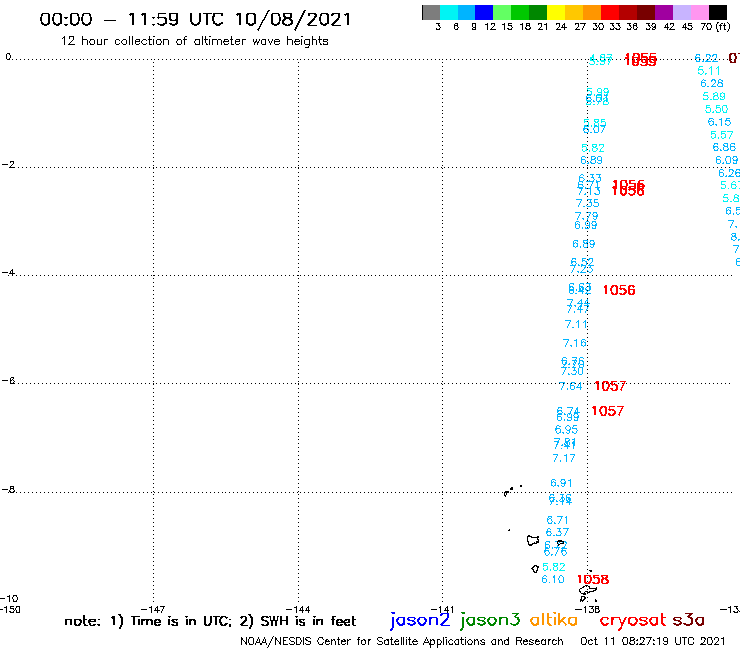
Task: Click the yellow legend color swatch
Action: click(556, 12)
